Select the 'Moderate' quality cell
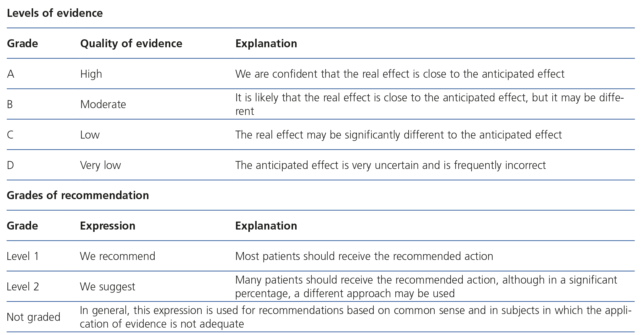 (103, 104)
